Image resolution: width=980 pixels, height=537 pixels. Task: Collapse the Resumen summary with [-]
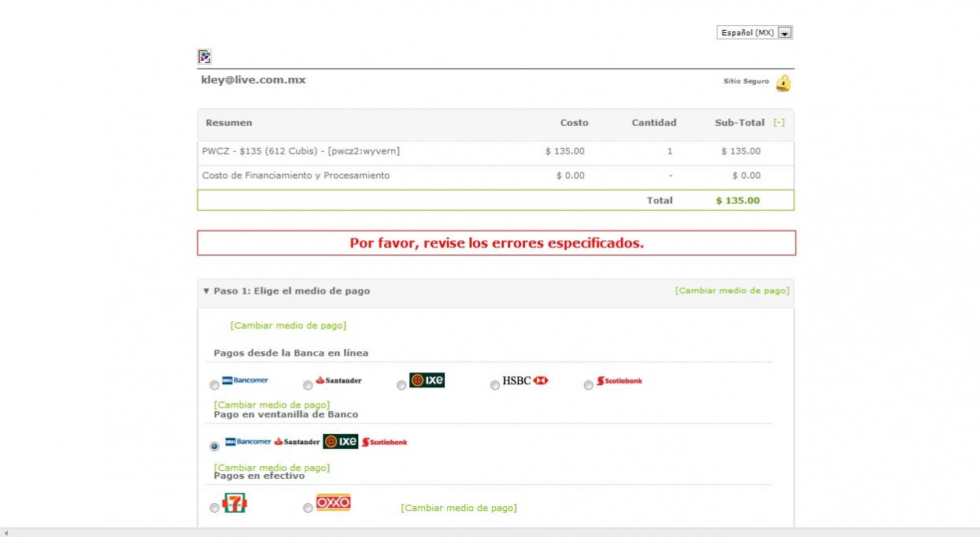point(779,123)
